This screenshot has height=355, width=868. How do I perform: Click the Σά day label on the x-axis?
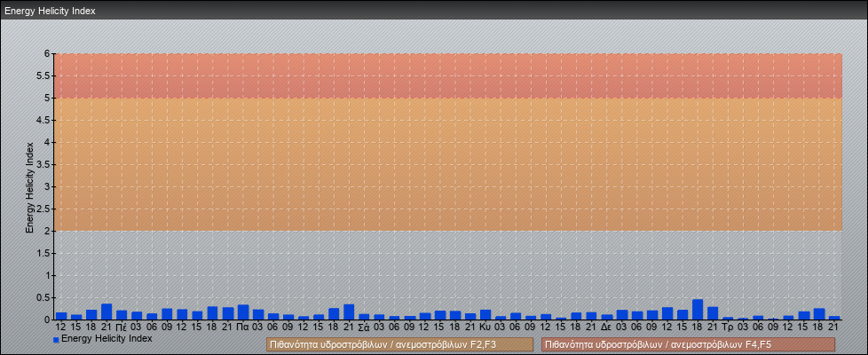point(364,327)
